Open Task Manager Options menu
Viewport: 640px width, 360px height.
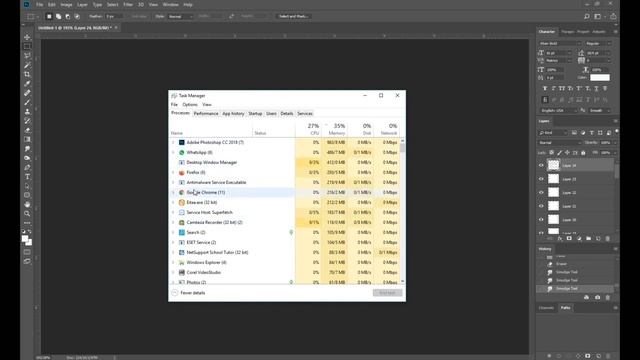190,104
